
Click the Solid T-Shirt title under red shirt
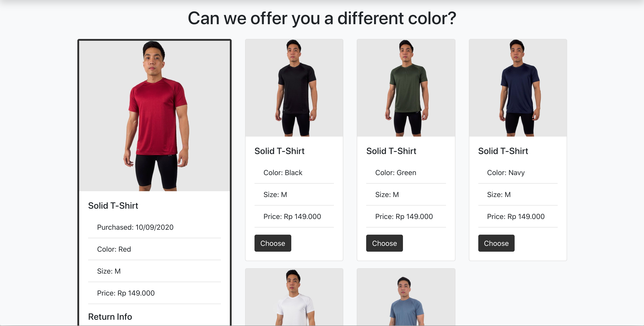113,206
